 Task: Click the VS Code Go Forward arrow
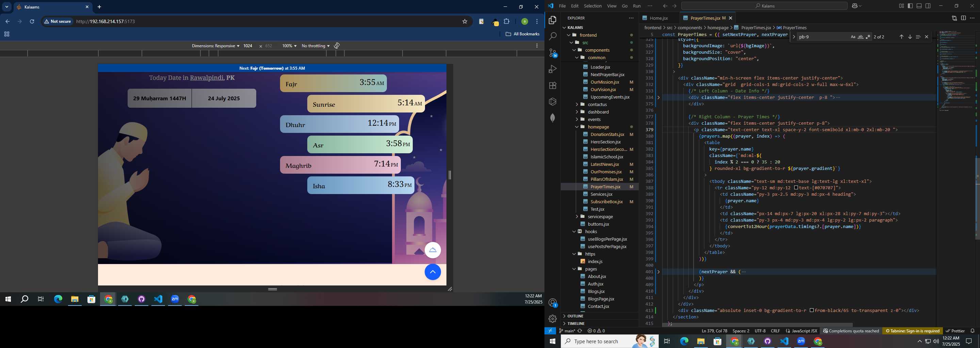pos(674,6)
